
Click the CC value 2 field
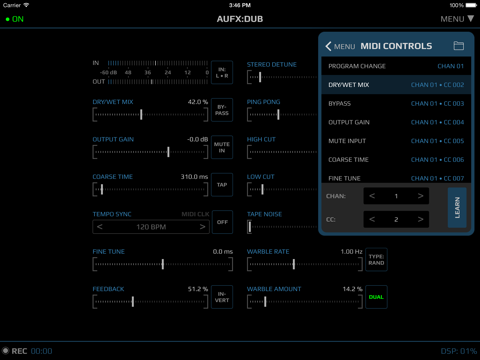point(396,219)
